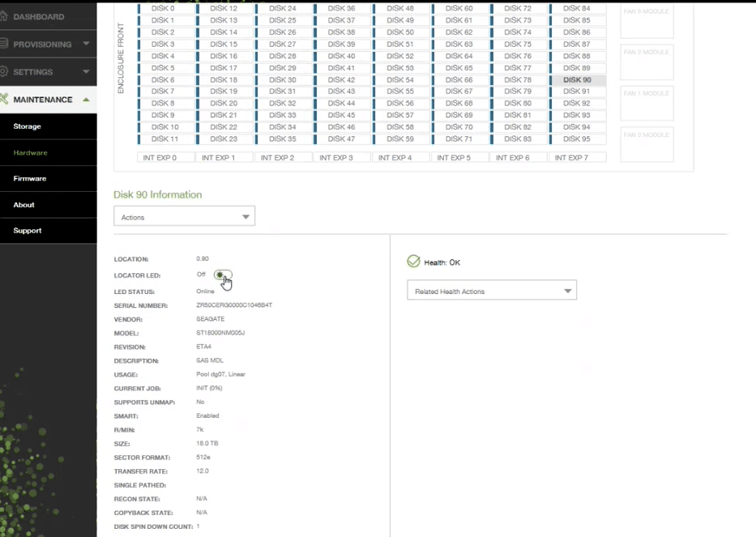756x537 pixels.
Task: Select DISK 11 slot
Action: tap(166, 139)
